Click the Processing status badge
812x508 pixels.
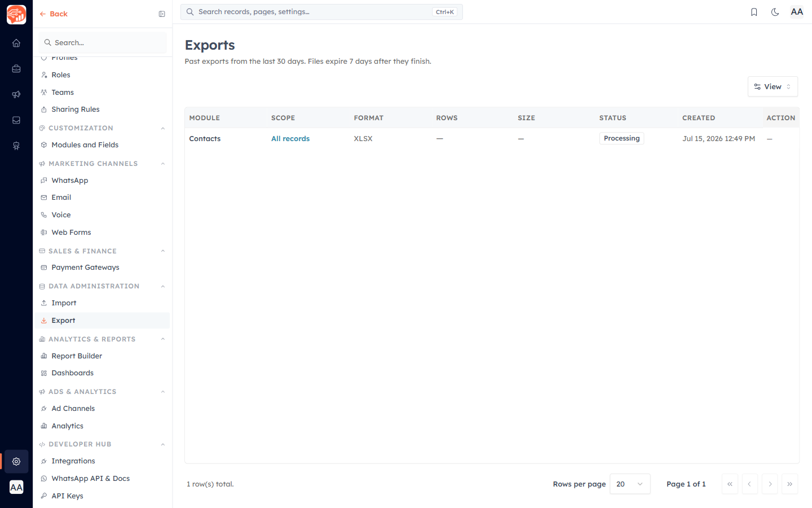click(x=621, y=138)
